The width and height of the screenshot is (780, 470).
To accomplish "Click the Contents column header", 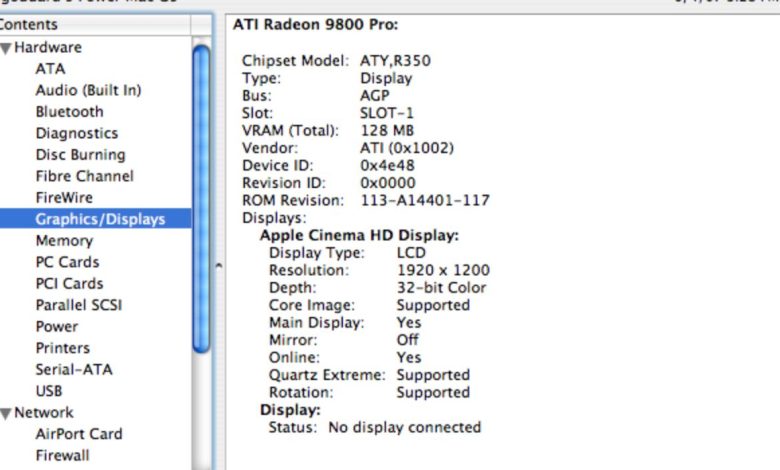I will tap(95, 24).
